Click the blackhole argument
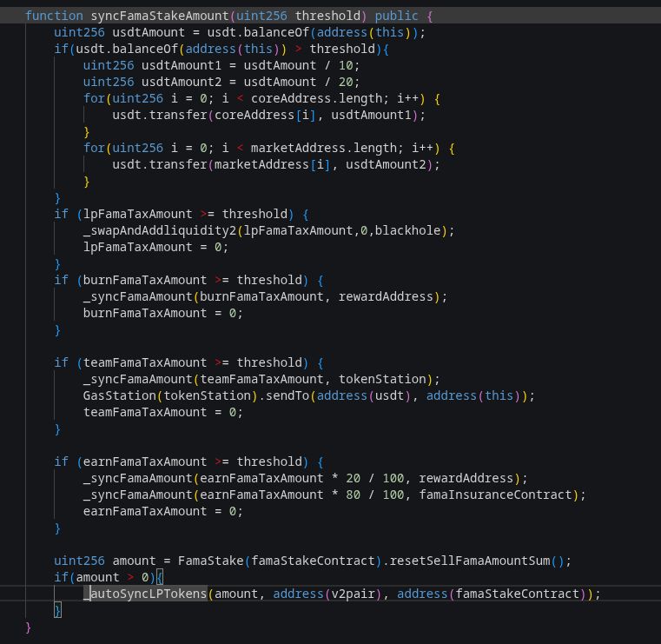Viewport: 661px width, 644px height. pyautogui.click(x=407, y=230)
